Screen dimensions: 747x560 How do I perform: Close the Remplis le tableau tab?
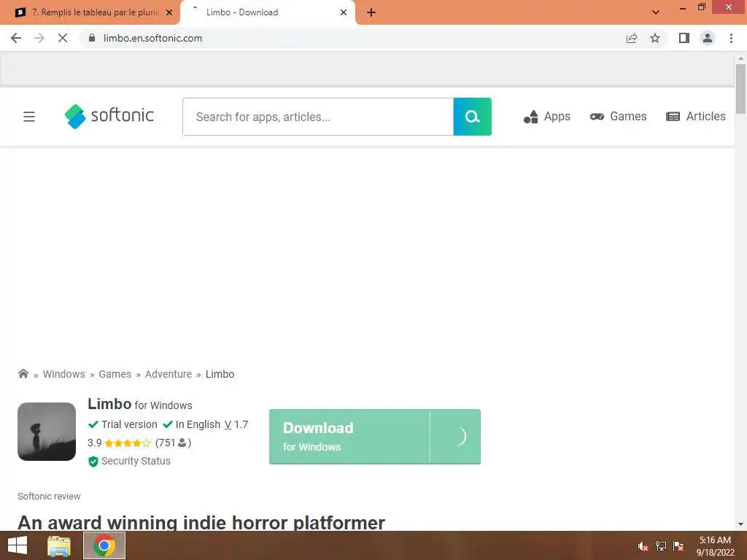[x=169, y=12]
